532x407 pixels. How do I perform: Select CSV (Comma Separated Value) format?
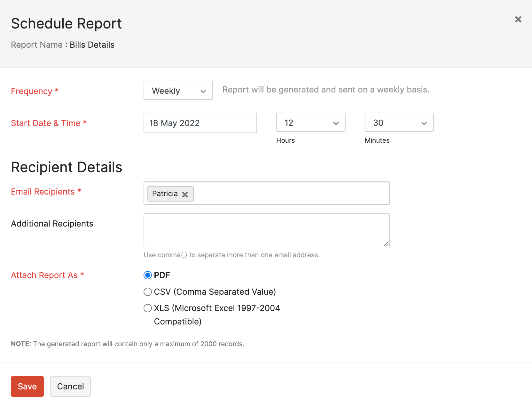pos(148,292)
